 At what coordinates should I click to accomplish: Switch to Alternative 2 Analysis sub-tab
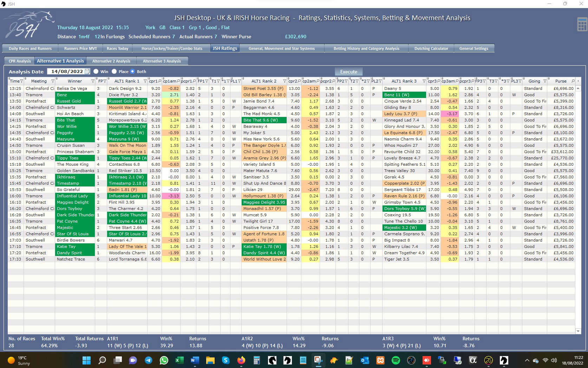[x=111, y=61]
